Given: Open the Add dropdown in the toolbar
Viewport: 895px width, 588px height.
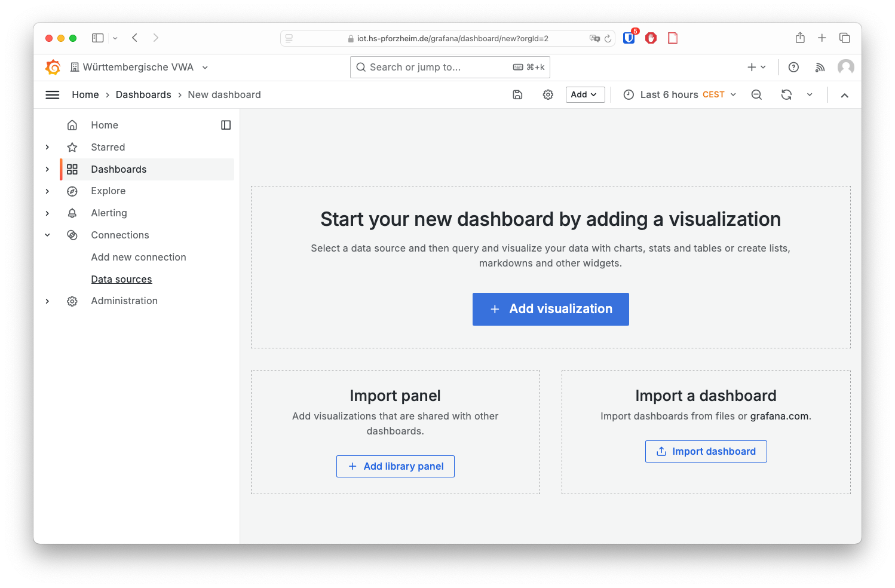Looking at the screenshot, I should (x=584, y=94).
